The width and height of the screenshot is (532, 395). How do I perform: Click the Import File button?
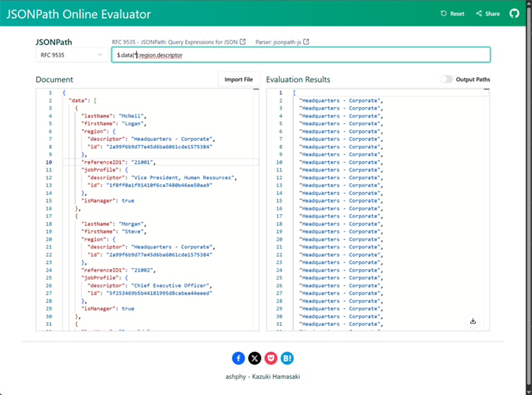pyautogui.click(x=239, y=79)
